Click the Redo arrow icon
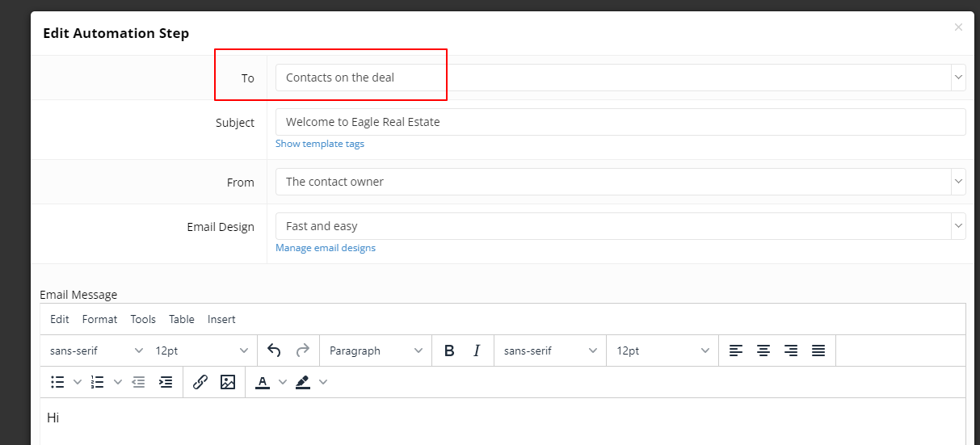980x445 pixels. click(x=303, y=351)
